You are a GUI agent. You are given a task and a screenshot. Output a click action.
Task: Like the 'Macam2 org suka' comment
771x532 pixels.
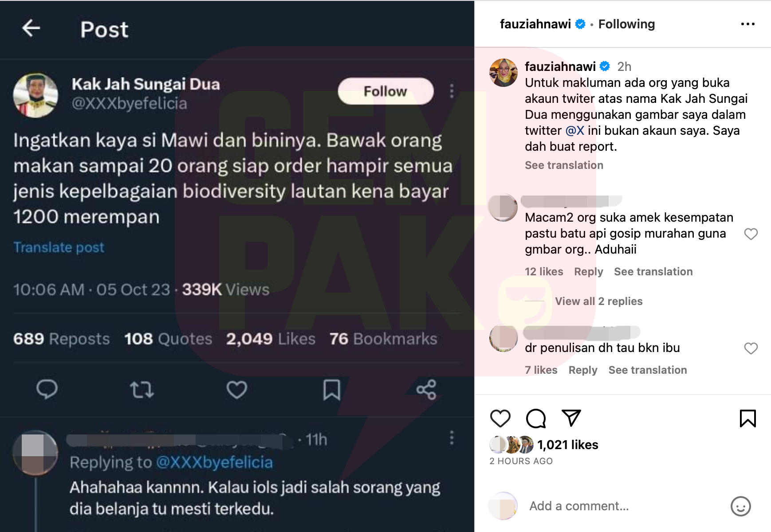click(x=751, y=234)
